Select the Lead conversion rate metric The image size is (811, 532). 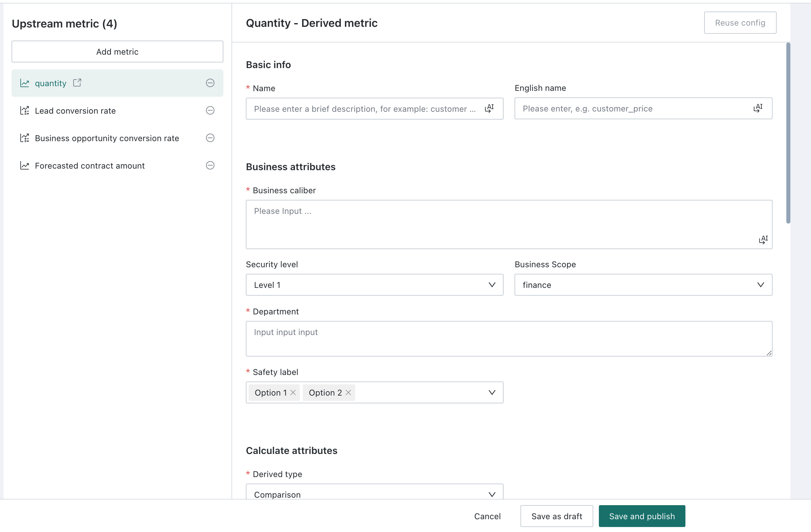click(117, 110)
